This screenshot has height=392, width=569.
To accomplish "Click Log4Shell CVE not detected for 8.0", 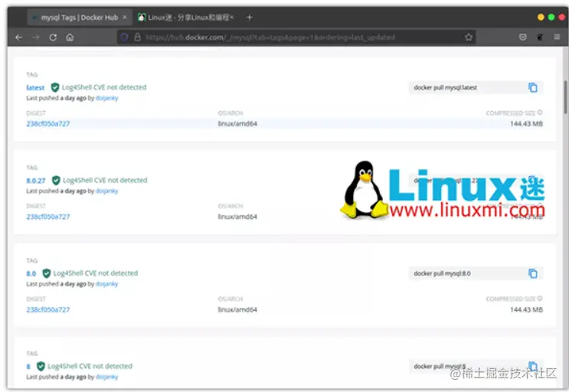I will (x=96, y=273).
